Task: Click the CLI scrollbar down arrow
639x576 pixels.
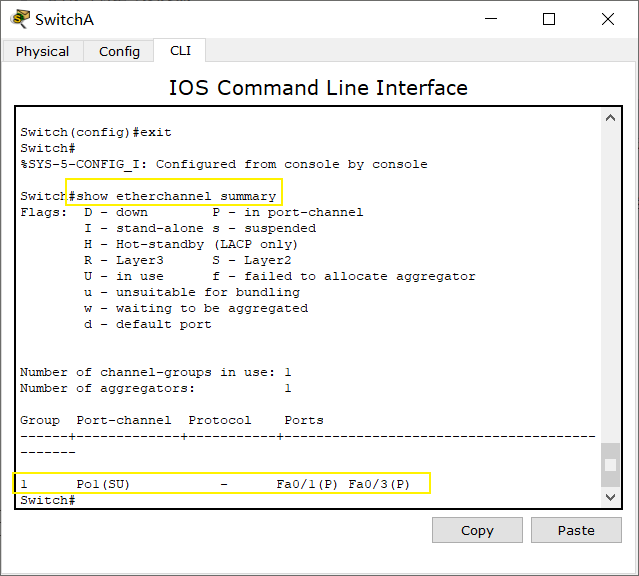Action: tap(610, 497)
